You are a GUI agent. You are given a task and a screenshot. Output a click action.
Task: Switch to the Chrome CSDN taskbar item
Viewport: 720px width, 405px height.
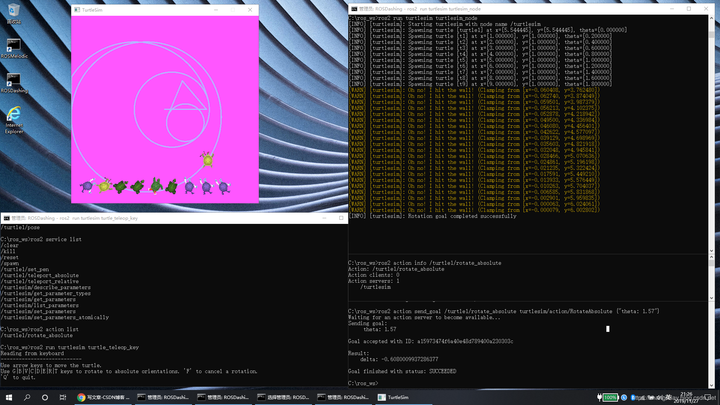coord(103,397)
